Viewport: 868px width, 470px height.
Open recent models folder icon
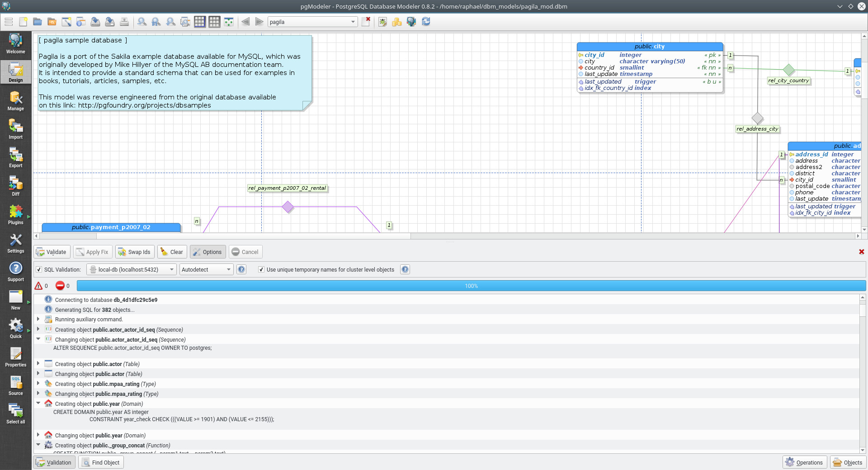tap(52, 22)
